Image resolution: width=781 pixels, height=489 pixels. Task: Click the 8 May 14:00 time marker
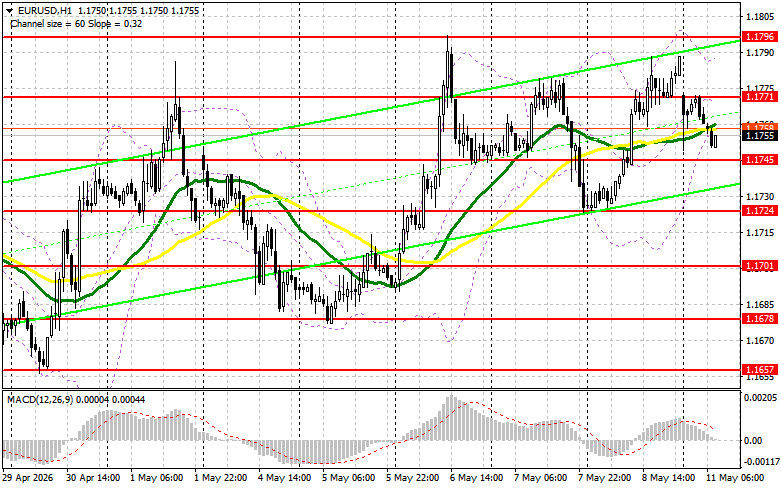coord(668,478)
